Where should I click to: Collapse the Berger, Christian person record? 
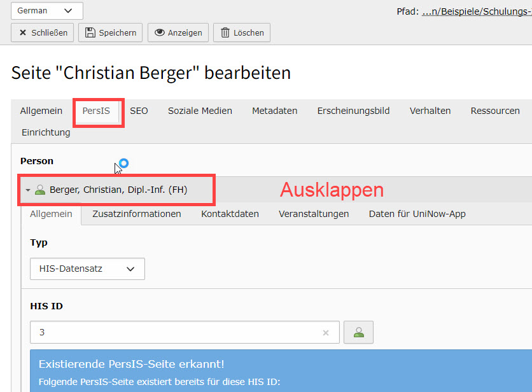click(x=28, y=190)
